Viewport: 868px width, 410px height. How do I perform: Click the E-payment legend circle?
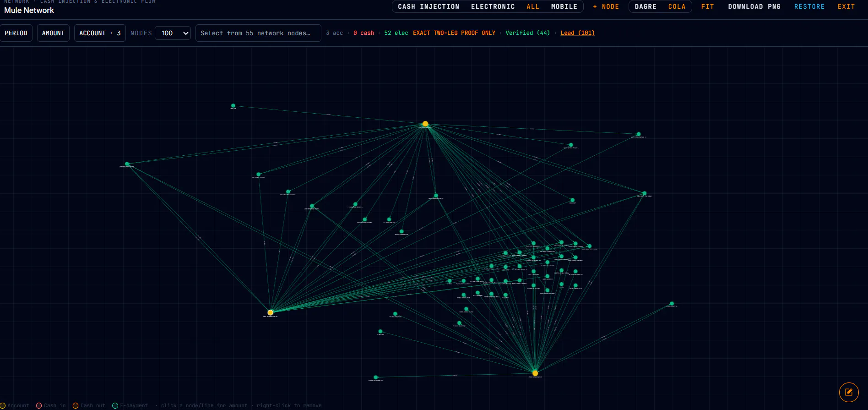click(115, 405)
